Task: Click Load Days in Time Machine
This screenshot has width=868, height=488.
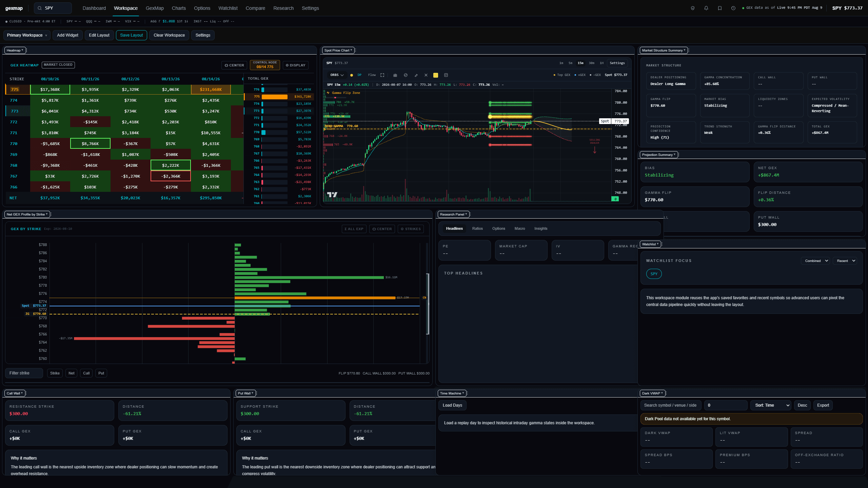Action: point(452,405)
